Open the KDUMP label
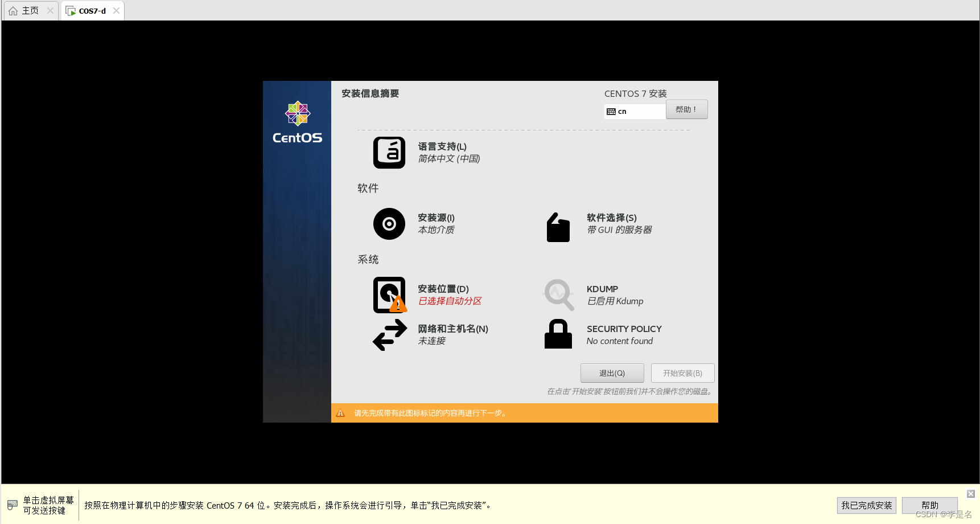Image resolution: width=980 pixels, height=524 pixels. pos(602,289)
